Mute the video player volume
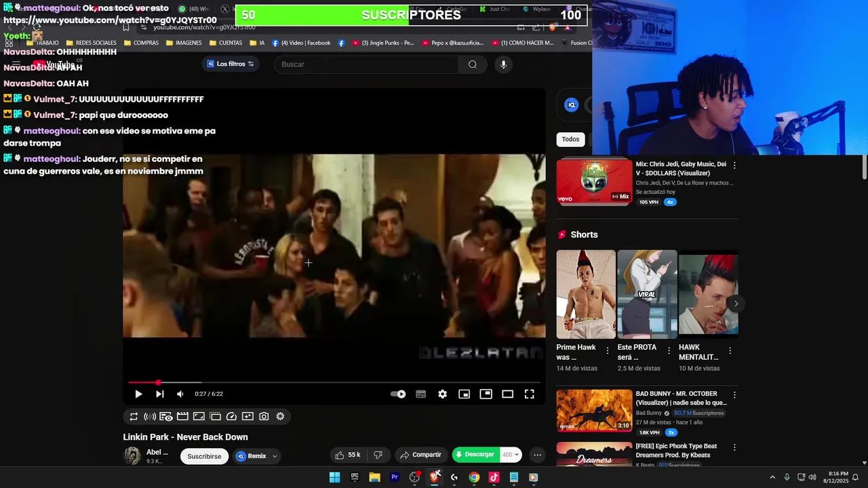 click(x=180, y=394)
